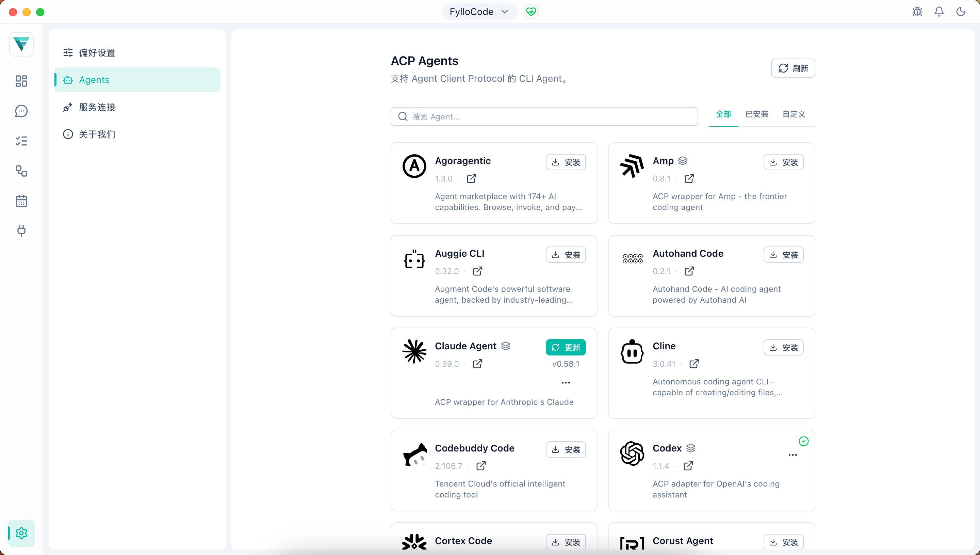
Task: Open Claude Agent more options ellipsis
Action: pyautogui.click(x=566, y=382)
